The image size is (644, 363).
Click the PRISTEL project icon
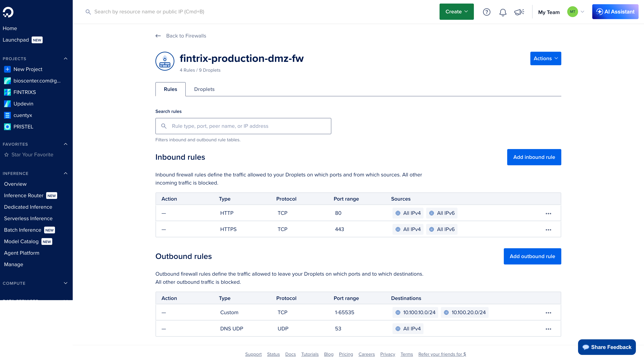[7, 127]
